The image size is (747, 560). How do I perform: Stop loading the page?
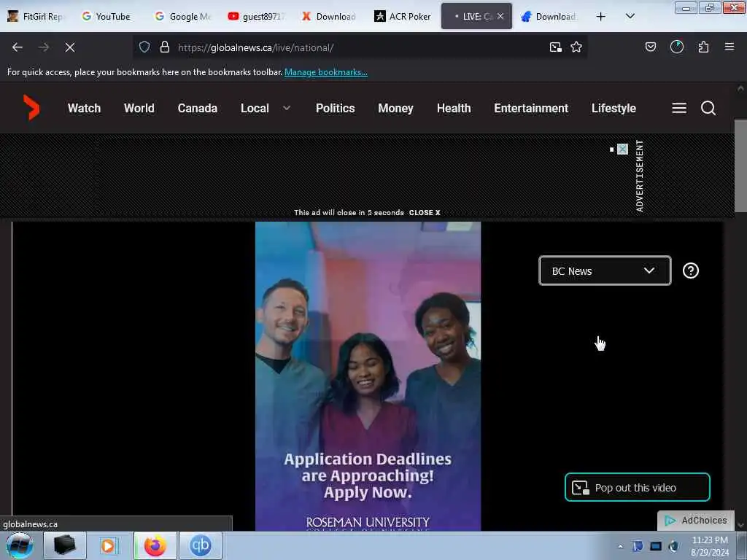click(70, 47)
